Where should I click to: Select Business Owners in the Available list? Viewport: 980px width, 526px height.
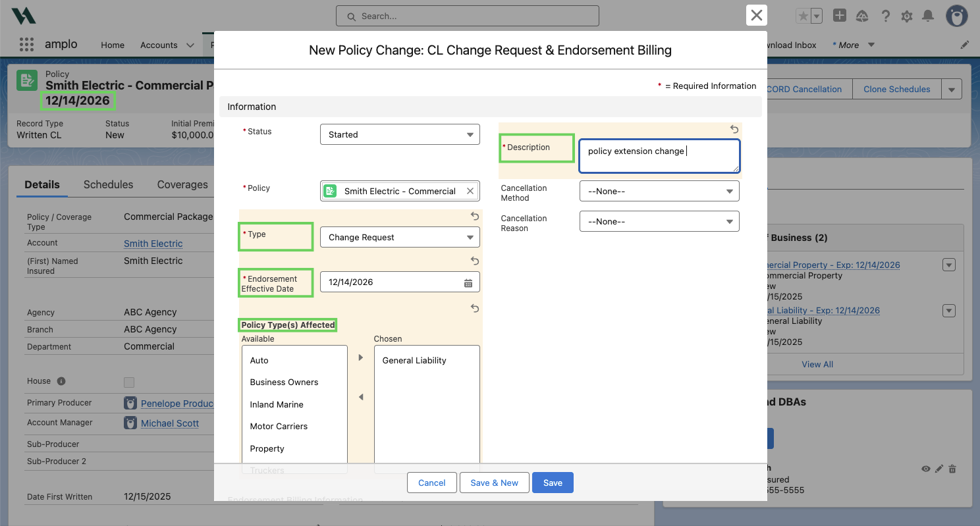coord(294,382)
